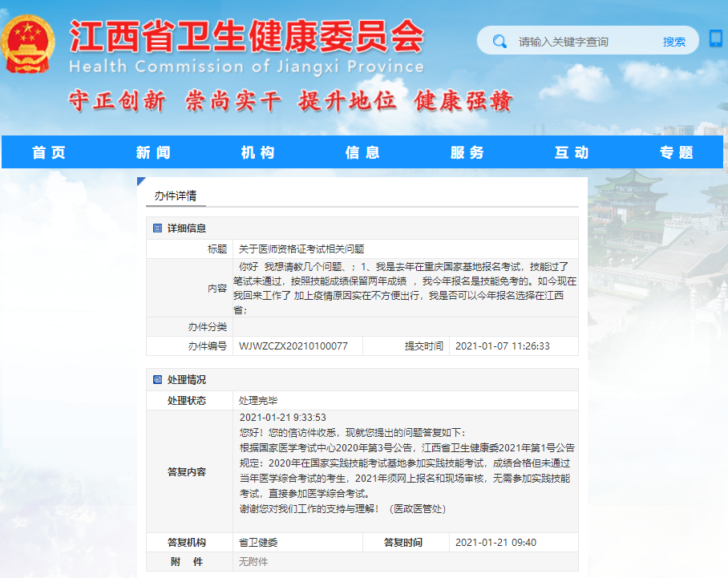Open the 互动 navigation item
The width and height of the screenshot is (728, 578).
pyautogui.click(x=572, y=152)
